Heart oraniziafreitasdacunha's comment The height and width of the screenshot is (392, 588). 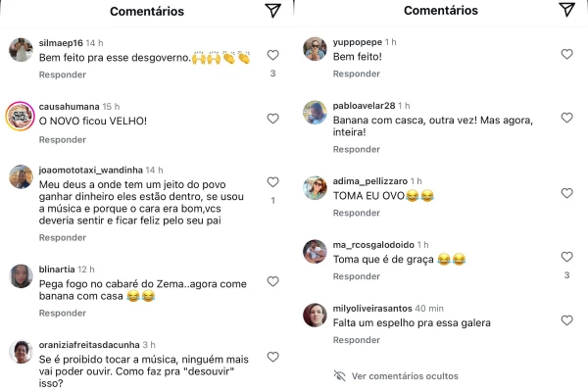273,357
